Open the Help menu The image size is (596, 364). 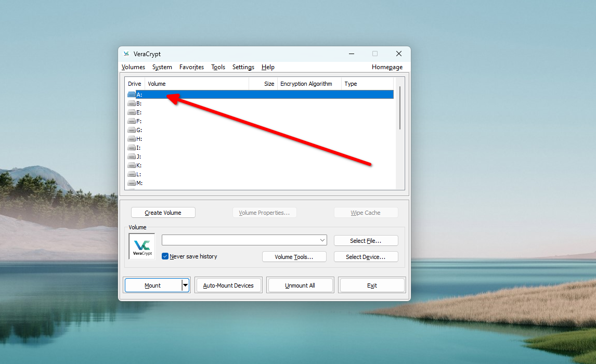tap(268, 67)
